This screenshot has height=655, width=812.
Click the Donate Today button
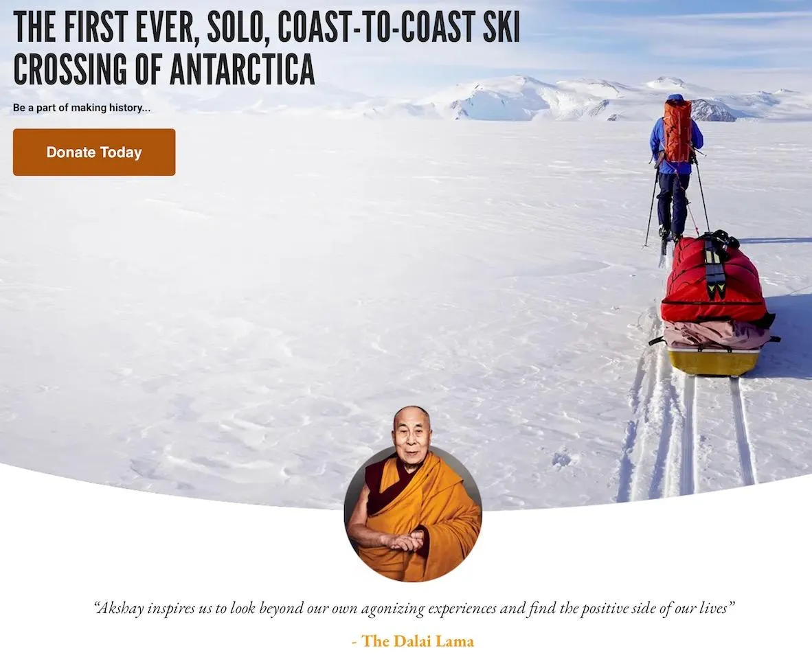93,152
